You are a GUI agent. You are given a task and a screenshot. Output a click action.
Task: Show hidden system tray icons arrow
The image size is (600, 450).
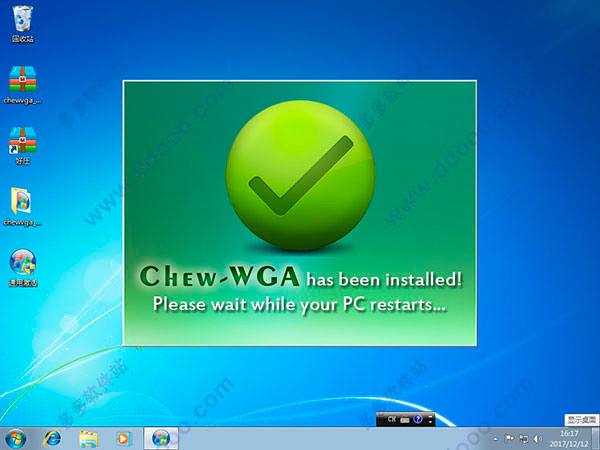495,439
